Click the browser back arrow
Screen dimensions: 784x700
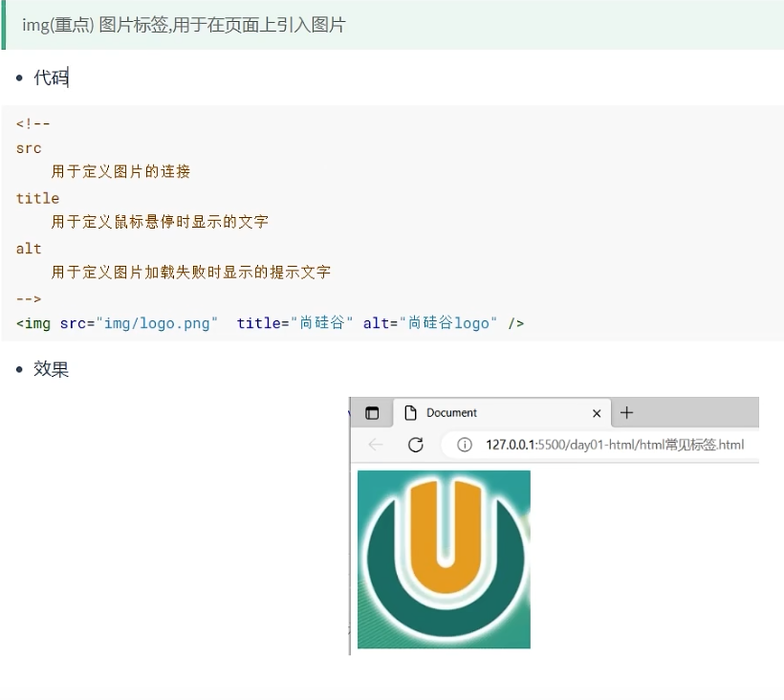pyautogui.click(x=376, y=445)
